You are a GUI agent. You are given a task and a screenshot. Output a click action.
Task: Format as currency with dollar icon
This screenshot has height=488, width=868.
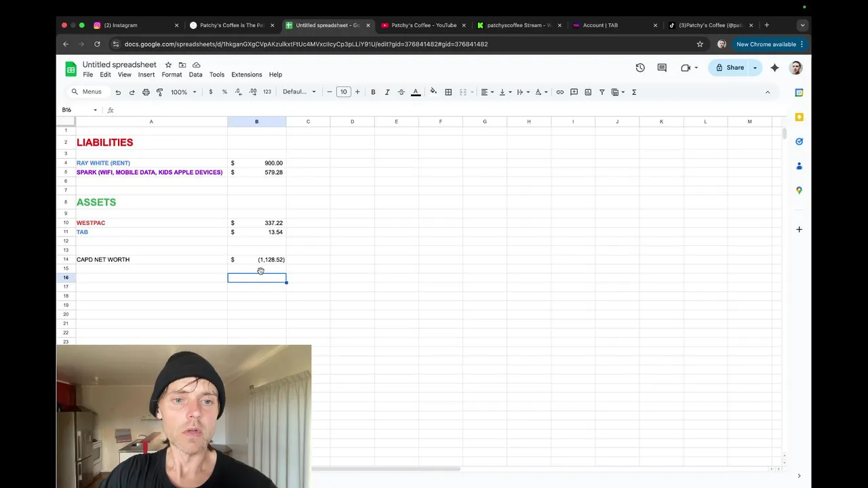tap(211, 92)
